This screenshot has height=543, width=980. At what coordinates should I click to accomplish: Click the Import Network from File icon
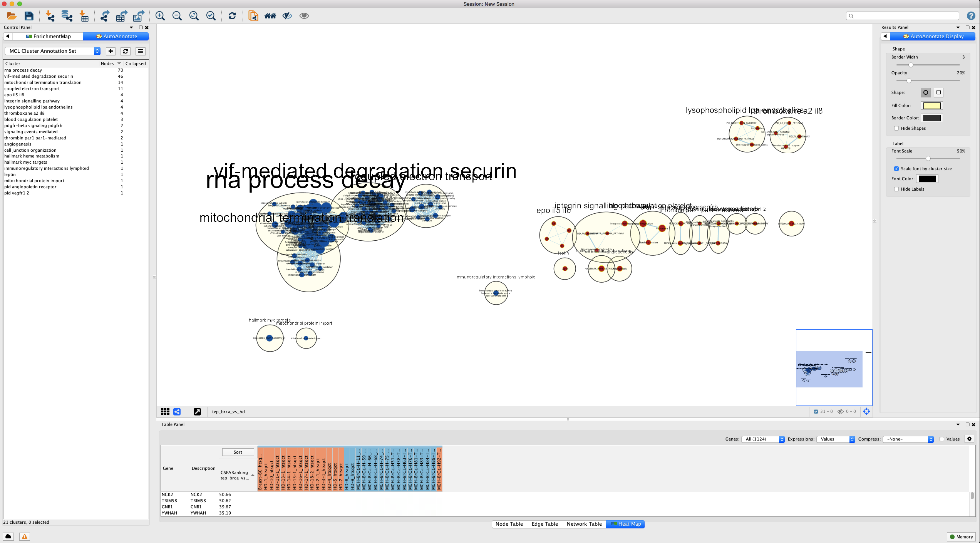50,16
